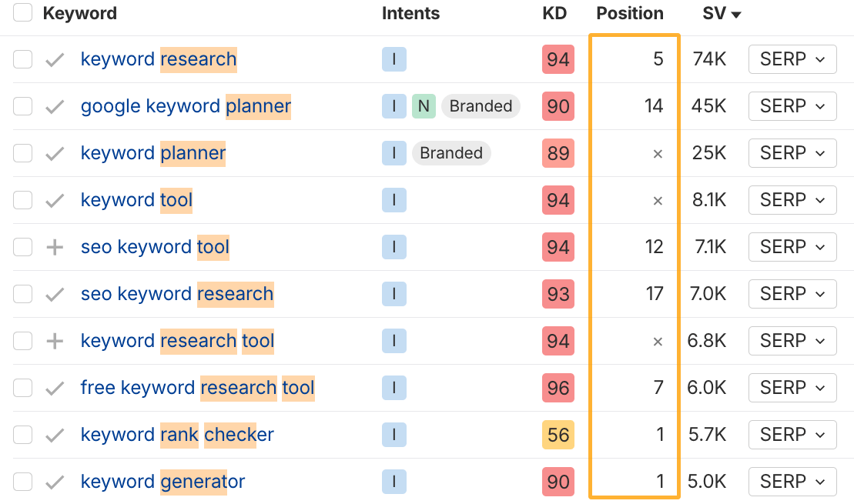
Task: Open the SERP dropdown for keyword generator
Action: [792, 481]
